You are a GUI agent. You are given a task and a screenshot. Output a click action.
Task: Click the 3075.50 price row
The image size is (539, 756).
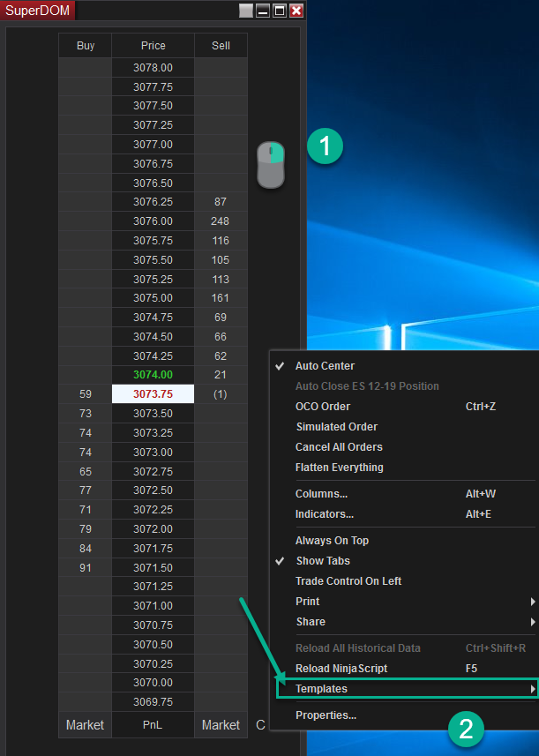[153, 260]
